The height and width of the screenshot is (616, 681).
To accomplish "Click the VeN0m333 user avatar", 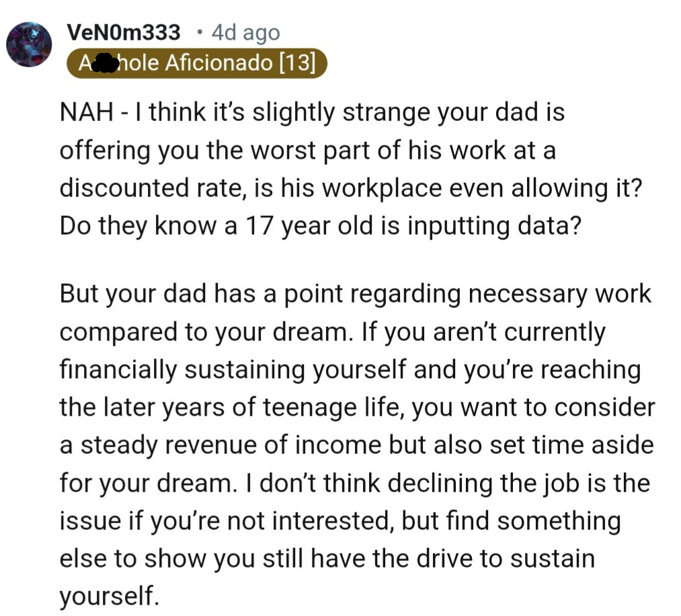I will tap(29, 44).
